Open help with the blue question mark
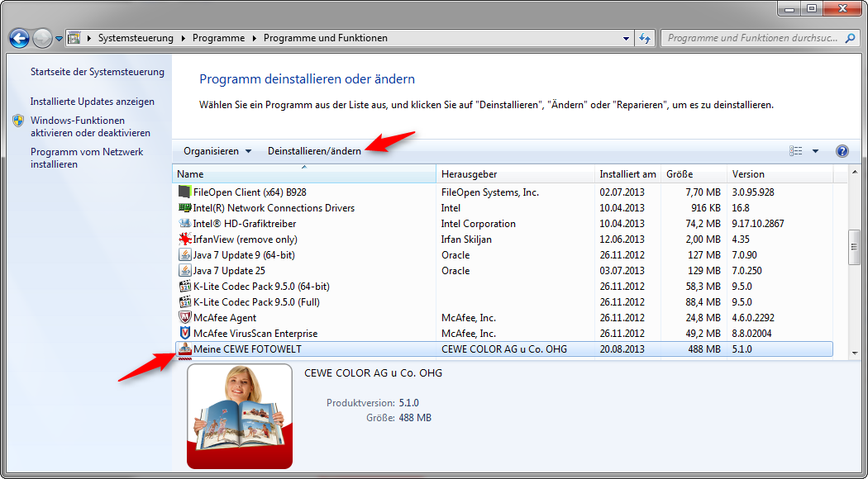This screenshot has width=868, height=479. pos(842,151)
